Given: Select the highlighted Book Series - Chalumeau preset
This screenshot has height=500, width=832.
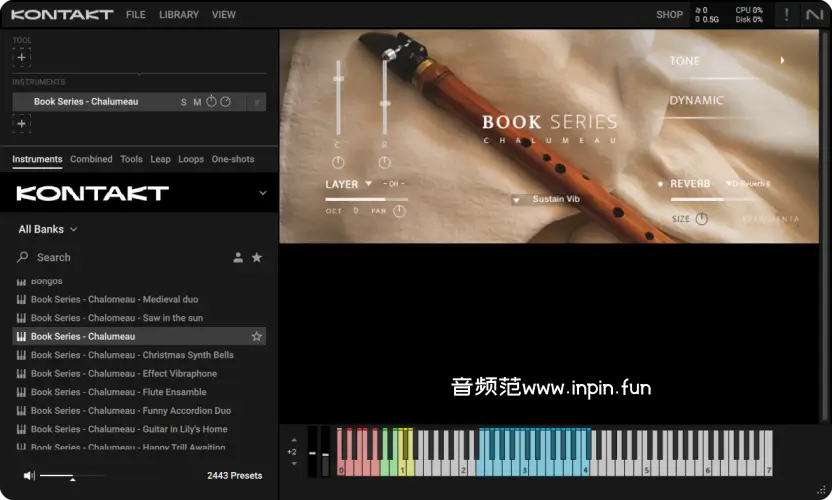Looking at the screenshot, I should tap(139, 337).
